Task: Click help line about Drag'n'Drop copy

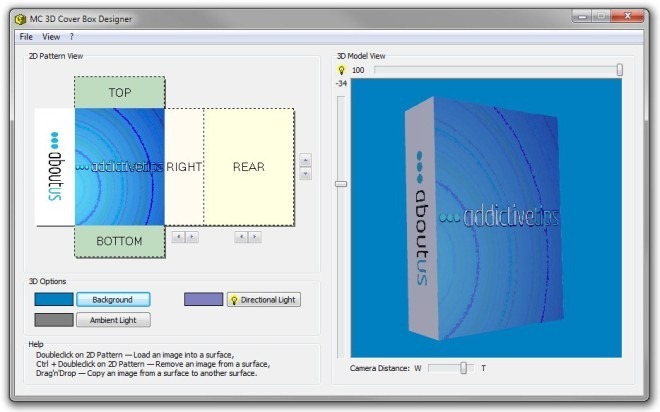Action: pyautogui.click(x=146, y=373)
